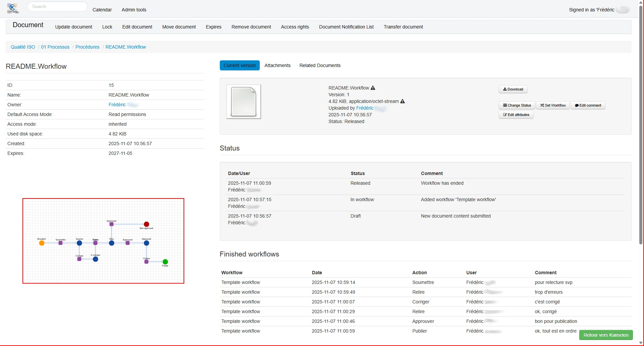Click the Retour vers Kanseios button
Image resolution: width=644 pixels, height=346 pixels.
click(606, 335)
